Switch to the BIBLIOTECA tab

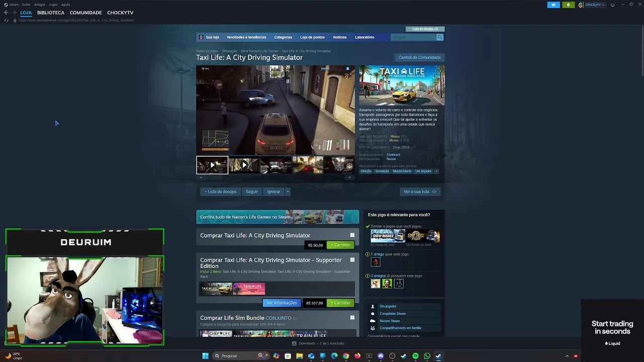tap(51, 13)
